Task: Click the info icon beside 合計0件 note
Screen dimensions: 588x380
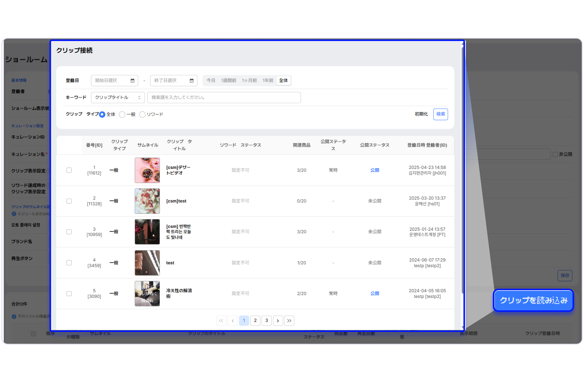Action: (14, 317)
